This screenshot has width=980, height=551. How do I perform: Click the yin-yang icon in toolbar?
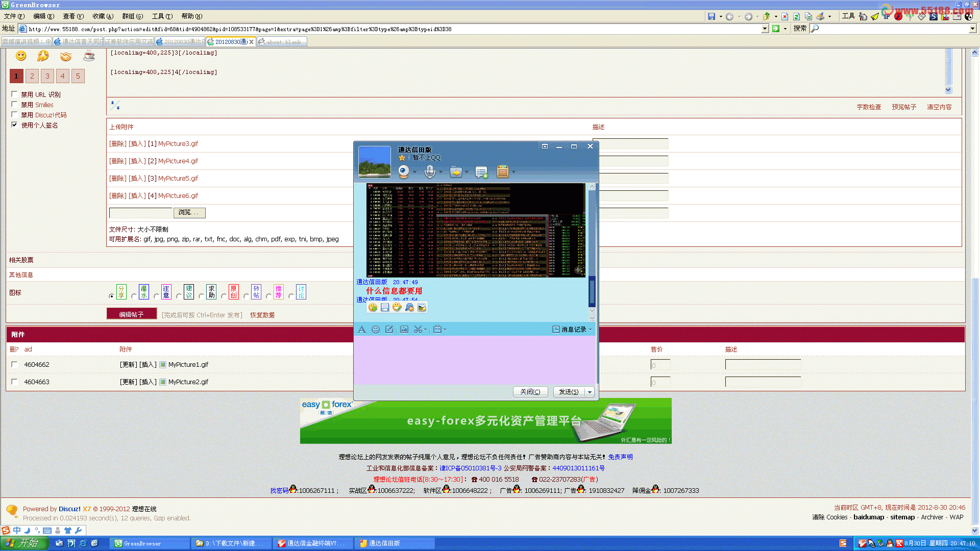pos(969,16)
